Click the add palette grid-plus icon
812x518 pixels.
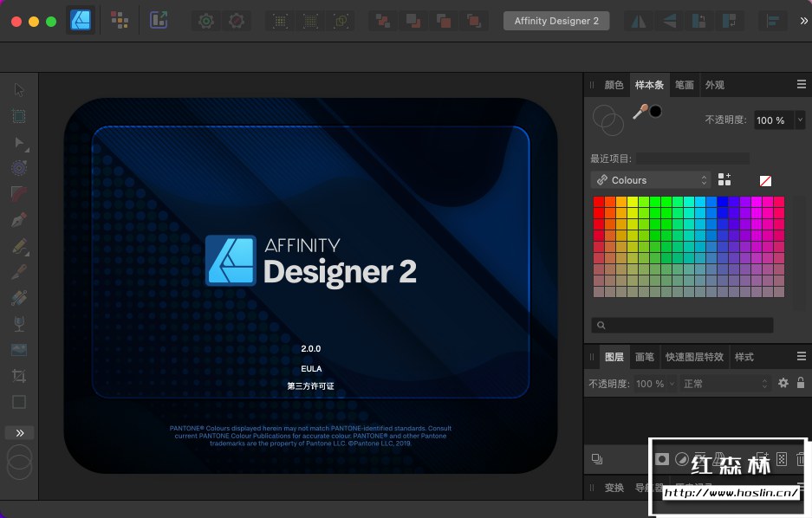(x=724, y=179)
